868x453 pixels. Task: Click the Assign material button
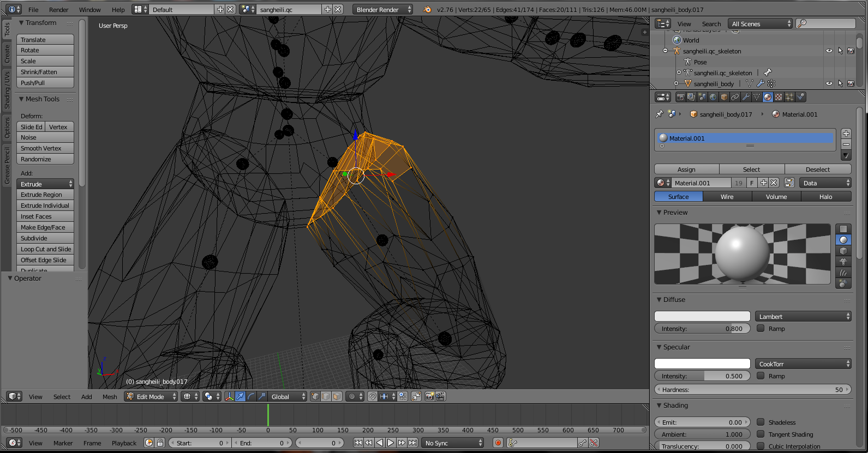coord(686,170)
